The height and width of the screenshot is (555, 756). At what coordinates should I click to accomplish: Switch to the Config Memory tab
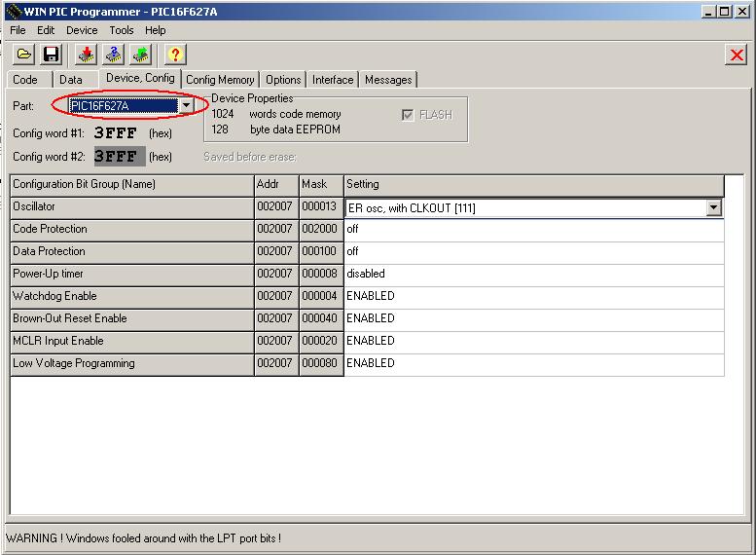[220, 80]
